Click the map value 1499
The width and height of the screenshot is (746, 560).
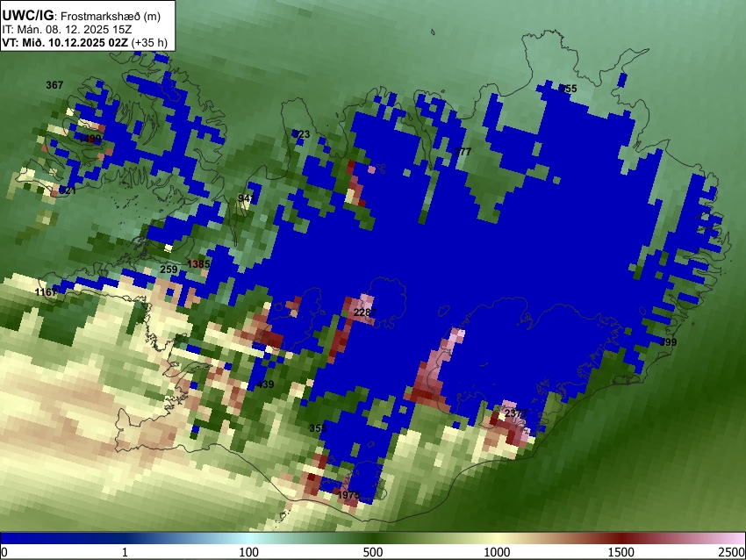click(x=90, y=139)
